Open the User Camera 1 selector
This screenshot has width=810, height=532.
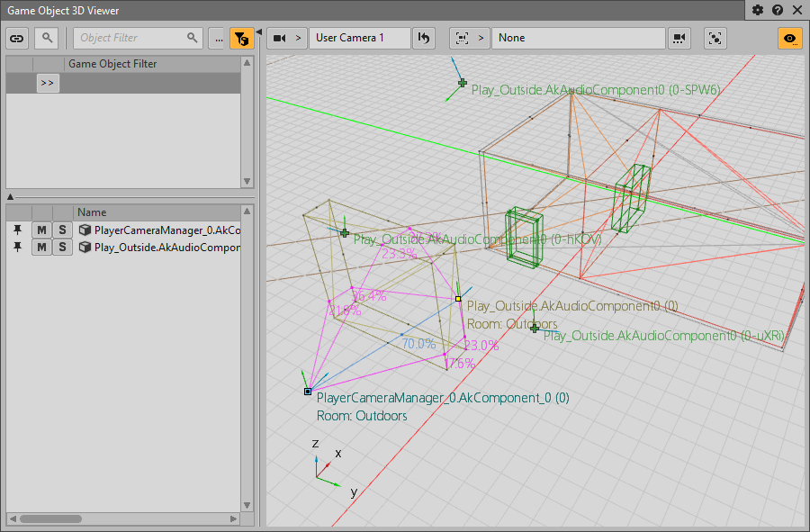point(359,38)
